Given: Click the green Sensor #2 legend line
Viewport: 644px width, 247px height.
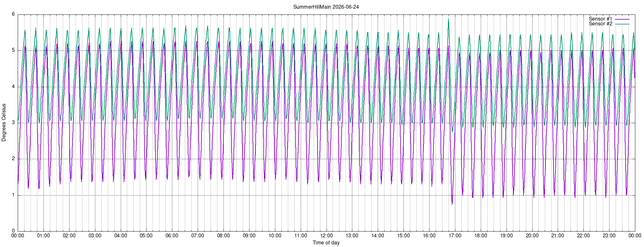Looking at the screenshot, I should [x=622, y=24].
